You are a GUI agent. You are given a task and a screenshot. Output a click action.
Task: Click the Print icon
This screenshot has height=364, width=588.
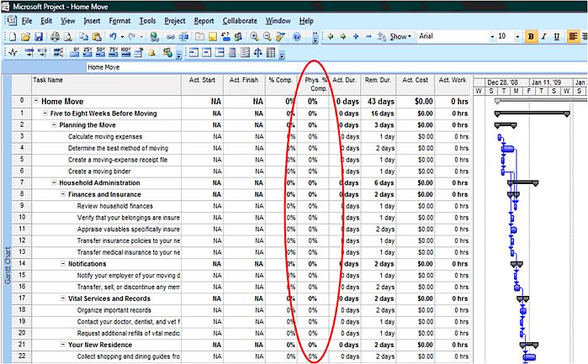tap(55, 37)
